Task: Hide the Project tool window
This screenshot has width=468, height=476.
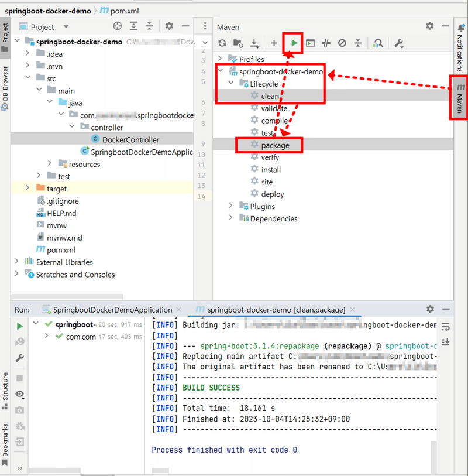Action: (185, 26)
